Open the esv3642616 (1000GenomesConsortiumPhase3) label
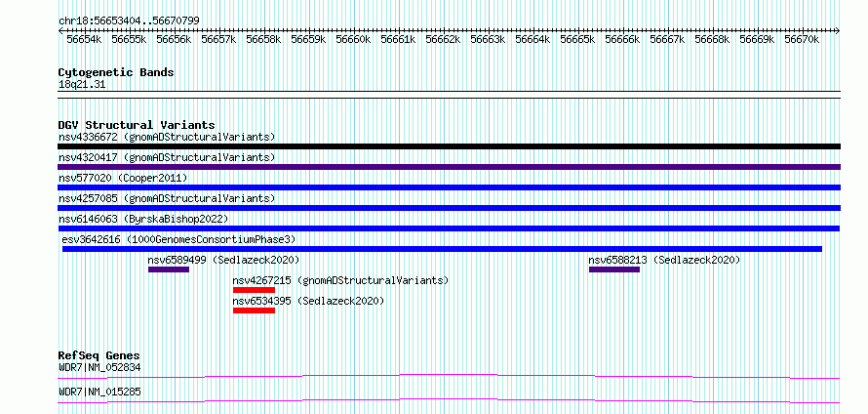868x414 pixels. (179, 239)
